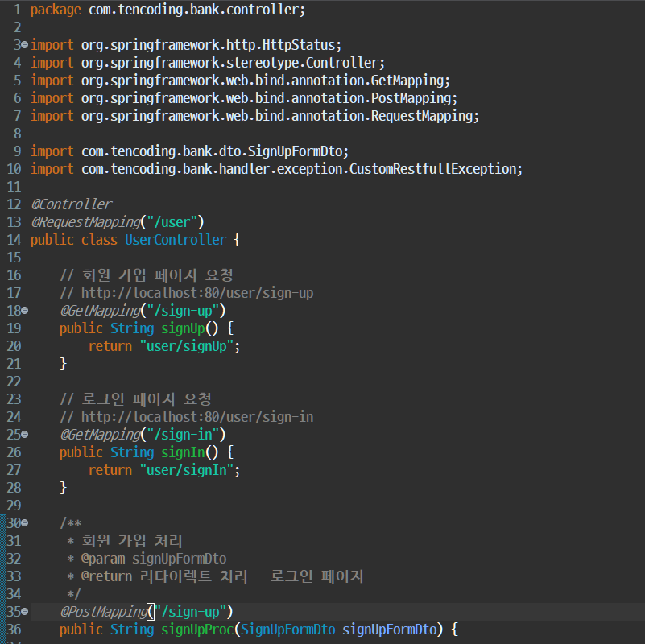Click the comment 로그인 페이지 요청
The image size is (645, 644).
(x=136, y=399)
